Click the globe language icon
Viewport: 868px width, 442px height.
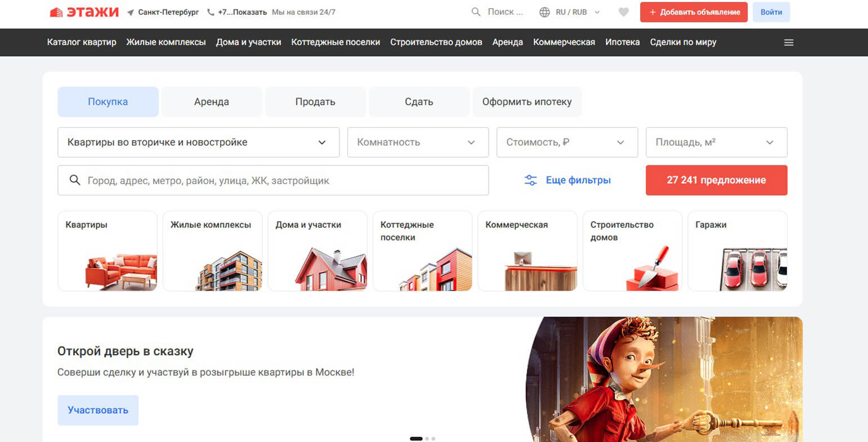coord(544,12)
